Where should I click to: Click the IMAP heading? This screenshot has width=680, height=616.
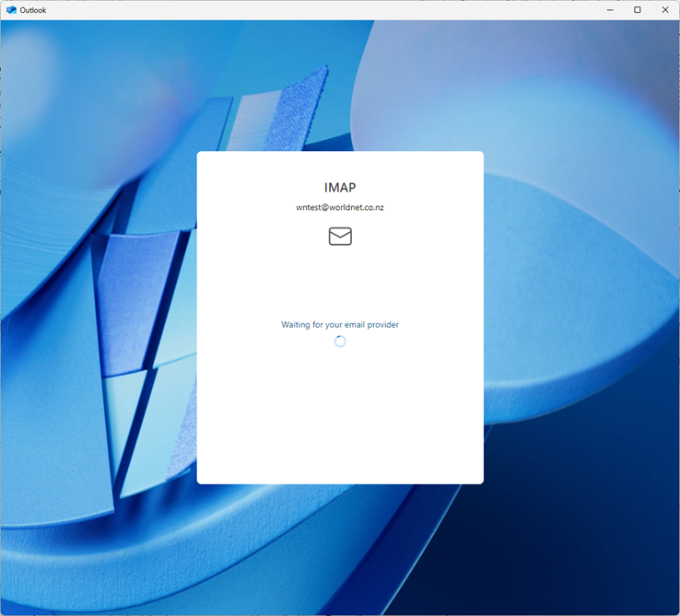340,188
